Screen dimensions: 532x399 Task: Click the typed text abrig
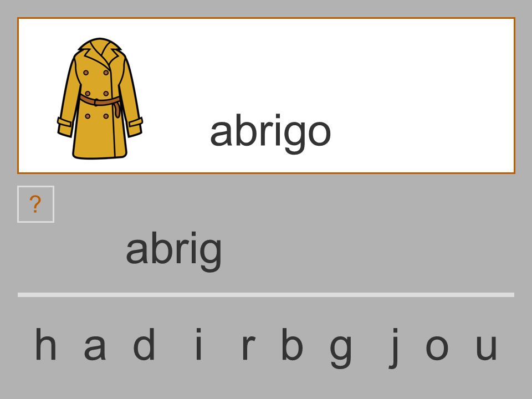(x=174, y=251)
